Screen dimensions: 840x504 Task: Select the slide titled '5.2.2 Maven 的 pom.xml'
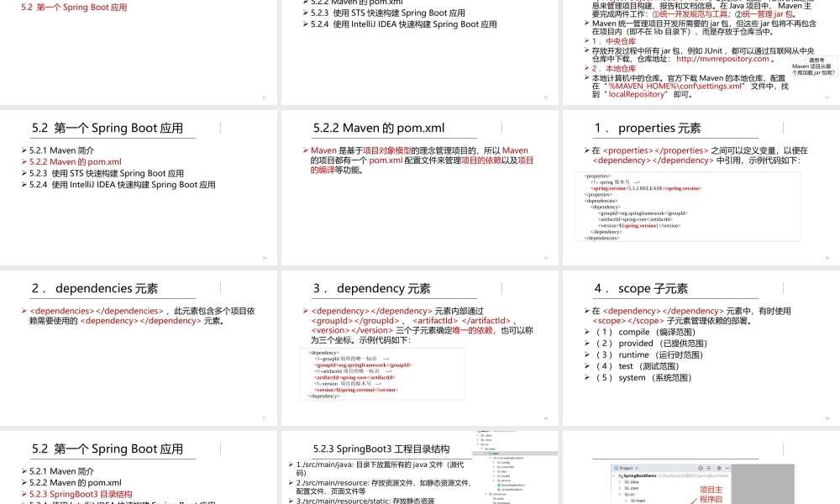pyautogui.click(x=419, y=187)
